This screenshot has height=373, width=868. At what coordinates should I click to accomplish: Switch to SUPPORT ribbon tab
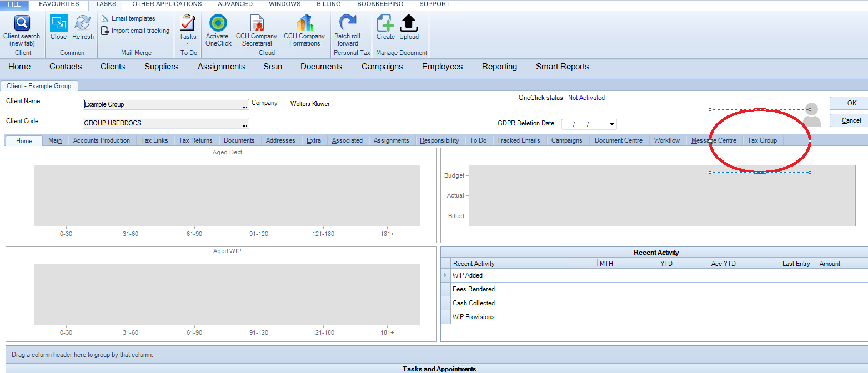click(434, 4)
